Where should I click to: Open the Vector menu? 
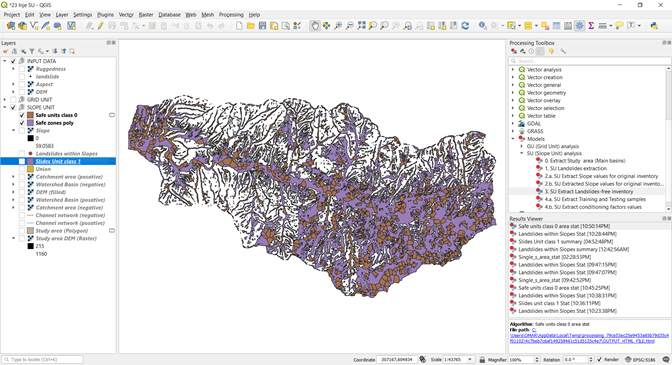coord(126,15)
